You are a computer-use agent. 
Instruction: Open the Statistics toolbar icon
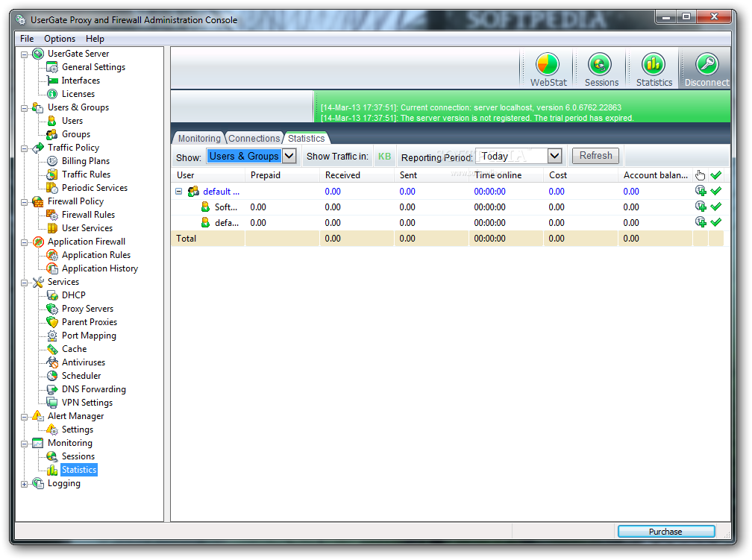pos(654,69)
